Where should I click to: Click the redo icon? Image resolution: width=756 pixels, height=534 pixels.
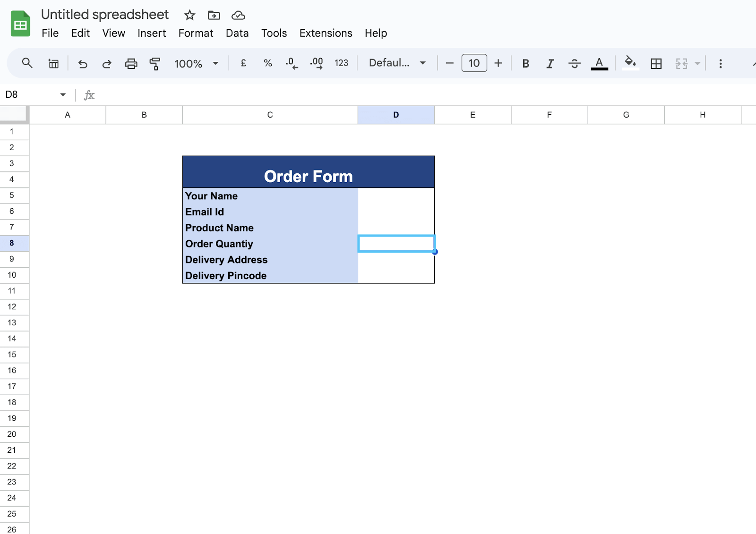click(107, 63)
